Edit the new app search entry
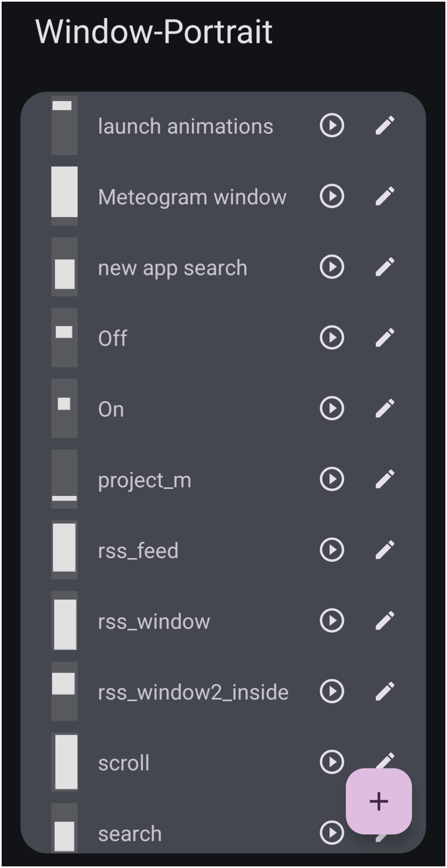Image resolution: width=447 pixels, height=868 pixels. (x=385, y=267)
